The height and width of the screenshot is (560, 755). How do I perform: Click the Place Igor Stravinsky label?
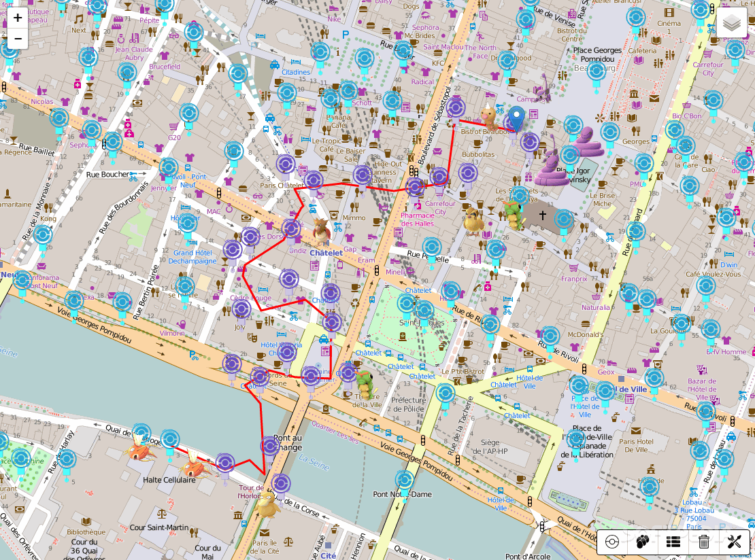click(573, 175)
